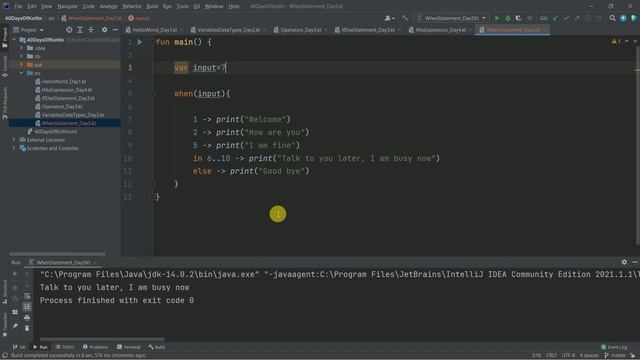Open Search Everywhere magnifier icon
This screenshot has width=640, height=360.
tap(612, 18)
